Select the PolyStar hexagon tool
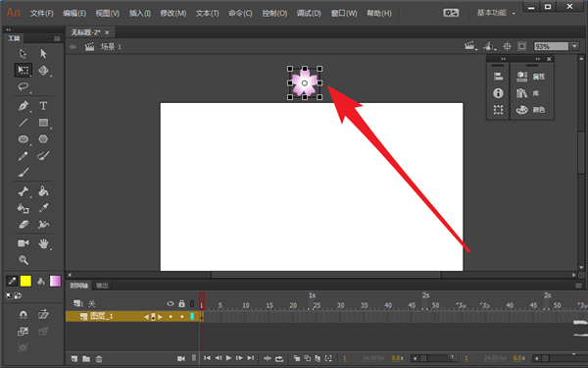 [43, 139]
